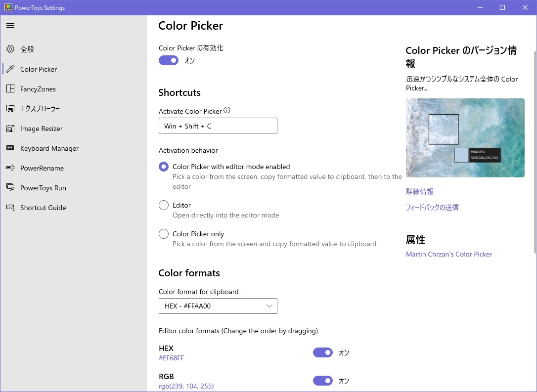Click the Keyboard Manager keyboard icon
This screenshot has height=392, width=537.
pyautogui.click(x=10, y=148)
